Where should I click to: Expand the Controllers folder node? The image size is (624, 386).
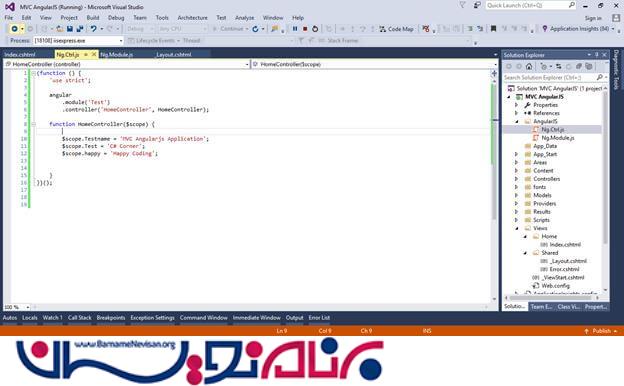(x=517, y=179)
